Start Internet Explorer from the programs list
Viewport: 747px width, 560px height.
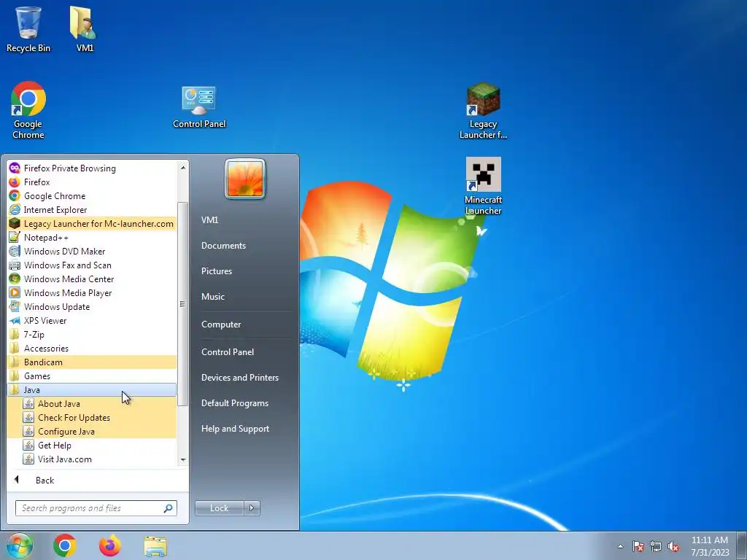[x=92, y=209]
